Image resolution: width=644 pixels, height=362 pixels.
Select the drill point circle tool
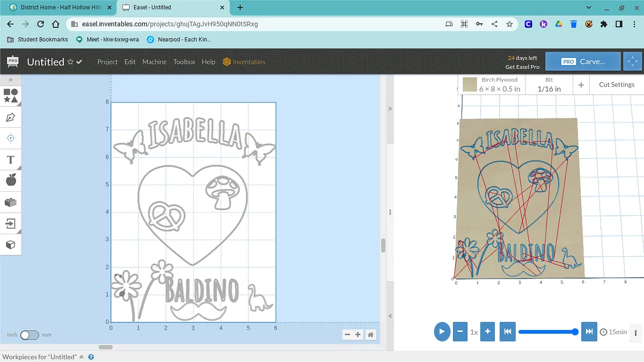[x=11, y=138]
